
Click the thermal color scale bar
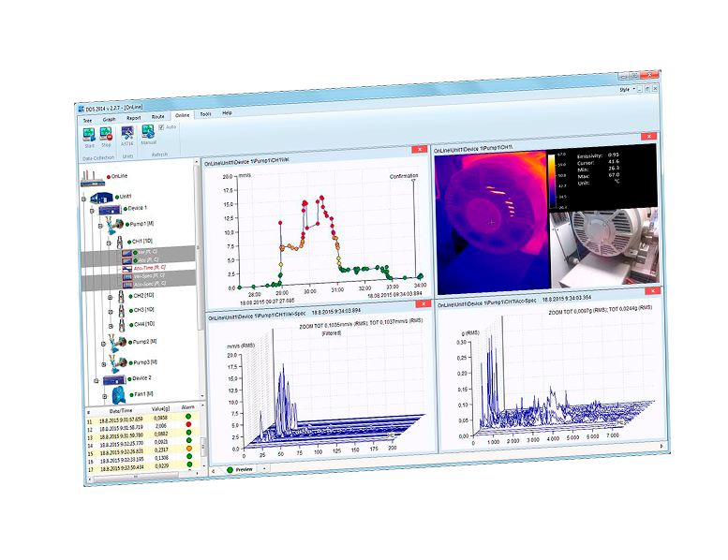tap(551, 182)
